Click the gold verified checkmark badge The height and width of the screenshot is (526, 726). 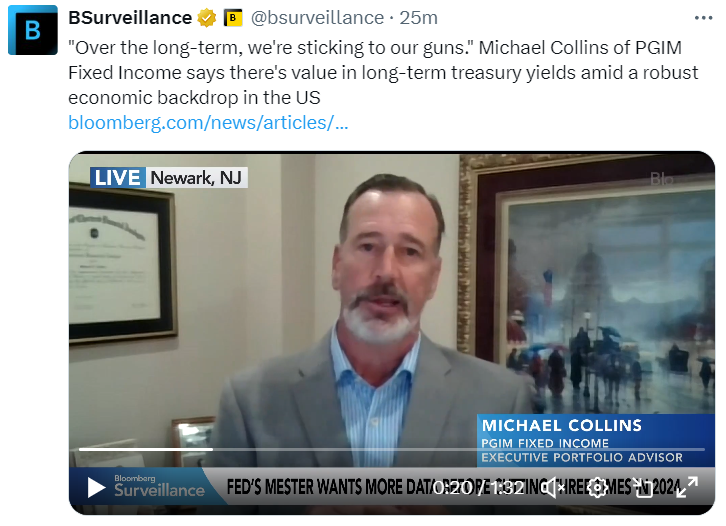click(x=207, y=18)
